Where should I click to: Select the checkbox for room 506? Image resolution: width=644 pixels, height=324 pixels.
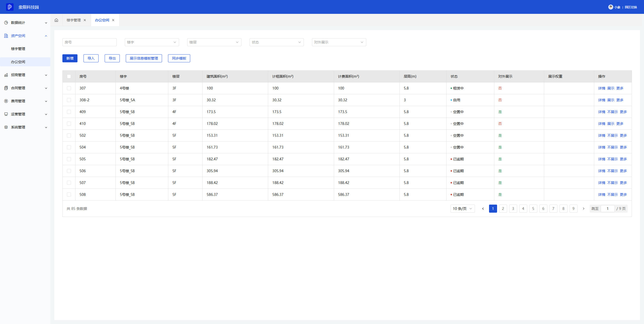point(69,171)
